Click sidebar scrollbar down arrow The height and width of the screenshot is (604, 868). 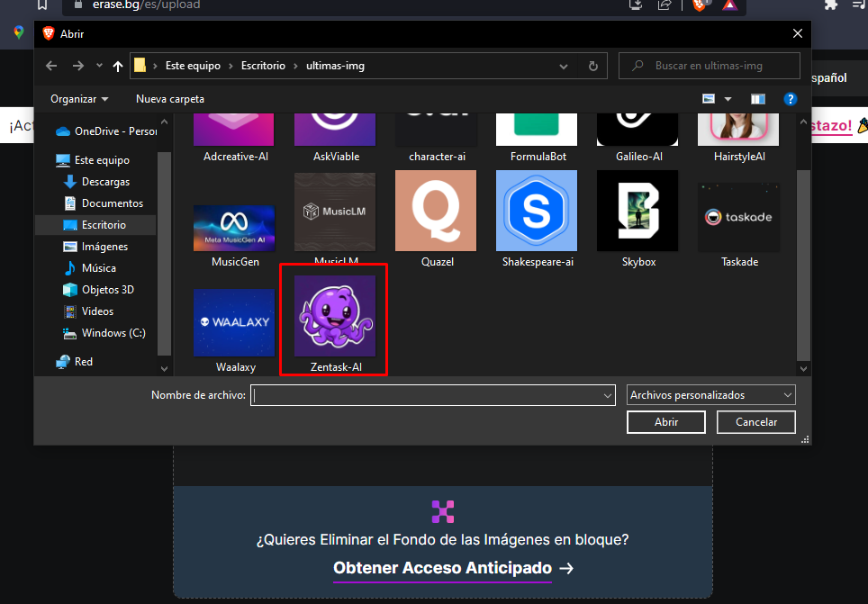[165, 369]
